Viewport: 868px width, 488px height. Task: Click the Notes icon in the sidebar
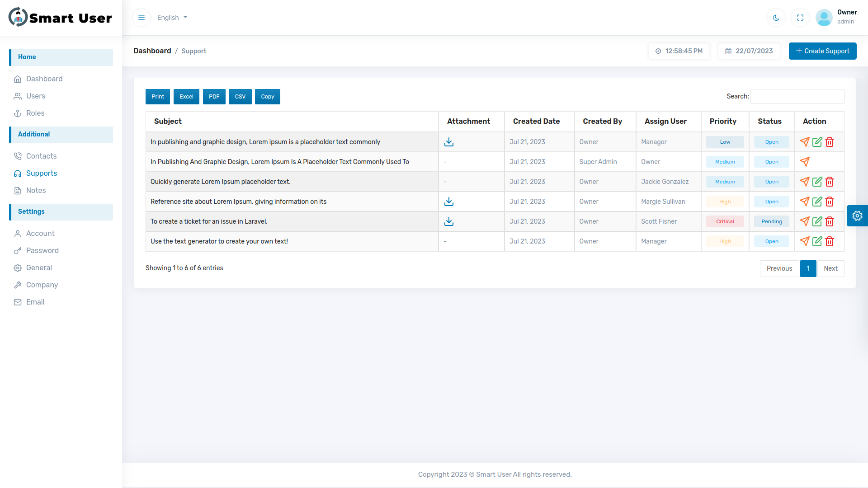coord(18,190)
